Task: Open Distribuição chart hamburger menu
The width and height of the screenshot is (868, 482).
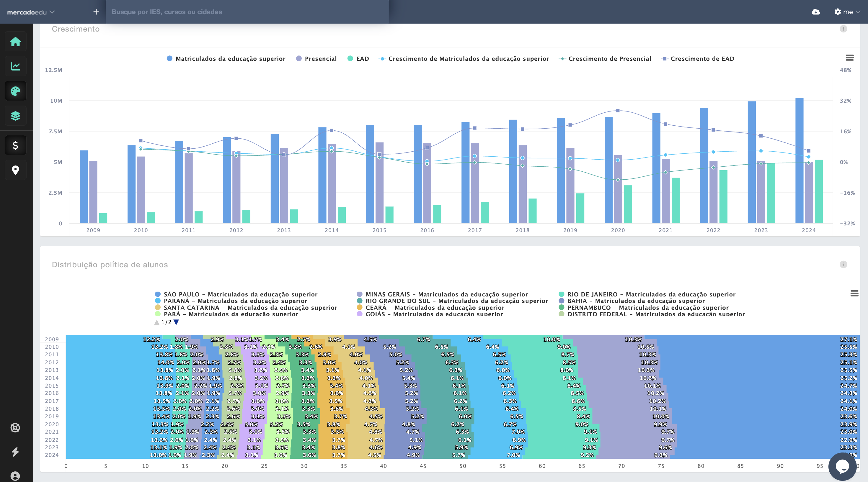Action: point(854,294)
